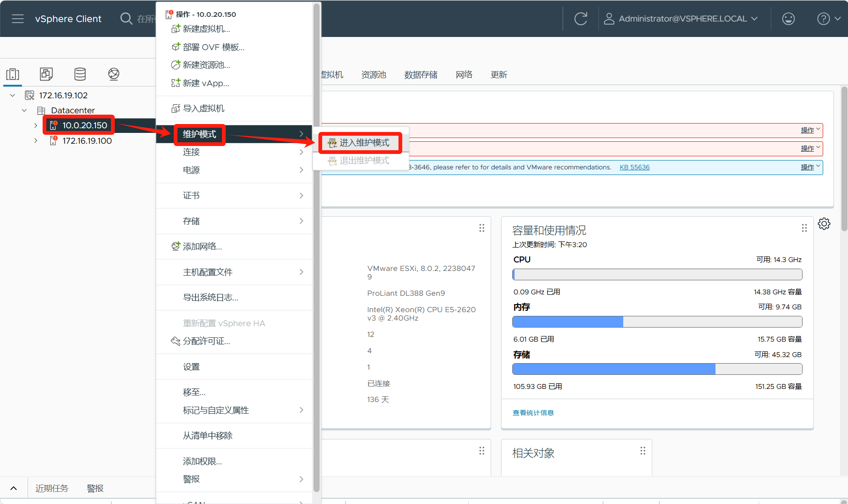This screenshot has width=848, height=504.
Task: Open Administrator@VSPHERE.LOCAL user dropdown
Action: coord(681,19)
